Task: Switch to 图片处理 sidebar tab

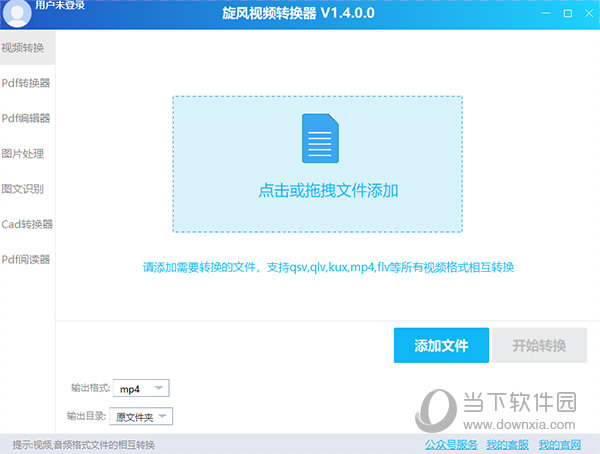Action: [x=28, y=154]
